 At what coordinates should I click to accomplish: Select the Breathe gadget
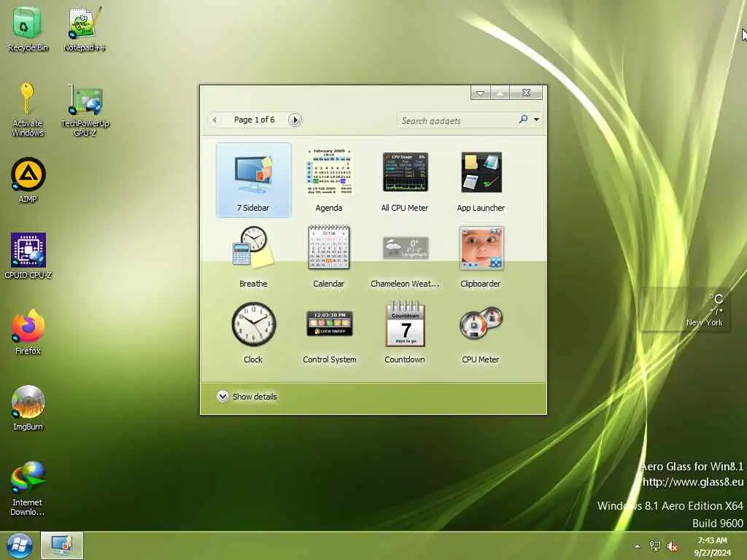tap(253, 256)
